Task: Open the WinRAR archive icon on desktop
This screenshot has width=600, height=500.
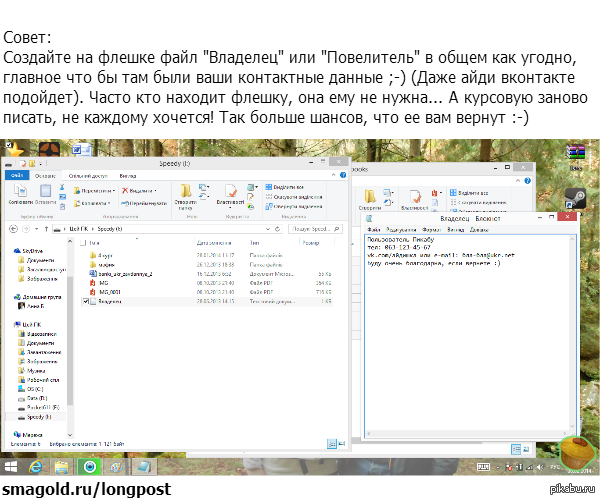Action: (574, 154)
